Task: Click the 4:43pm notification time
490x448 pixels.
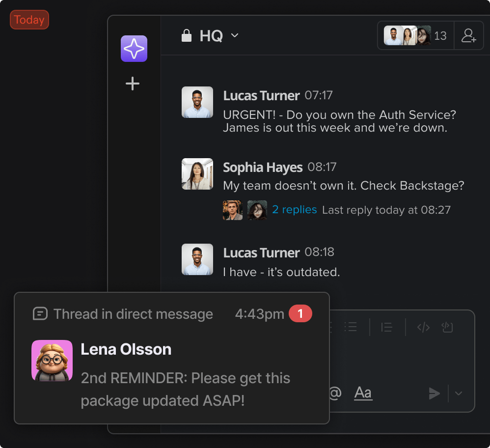Action: coord(259,314)
